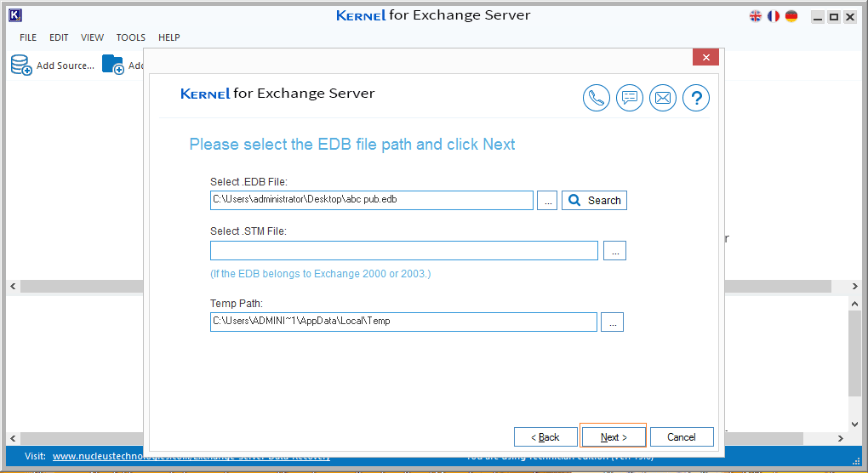Click Add Source toolbar label
This screenshot has height=473, width=868.
(66, 66)
